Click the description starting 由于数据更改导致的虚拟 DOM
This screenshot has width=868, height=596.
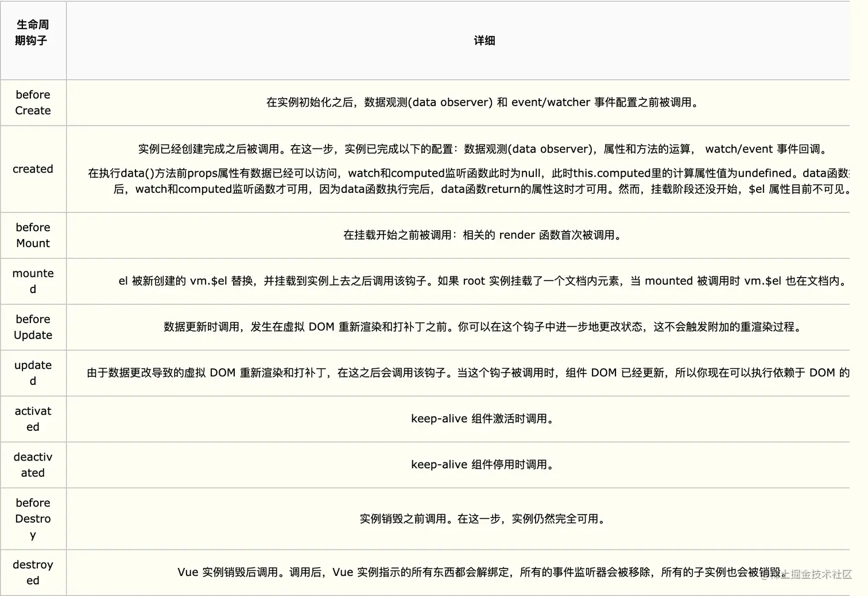click(468, 373)
